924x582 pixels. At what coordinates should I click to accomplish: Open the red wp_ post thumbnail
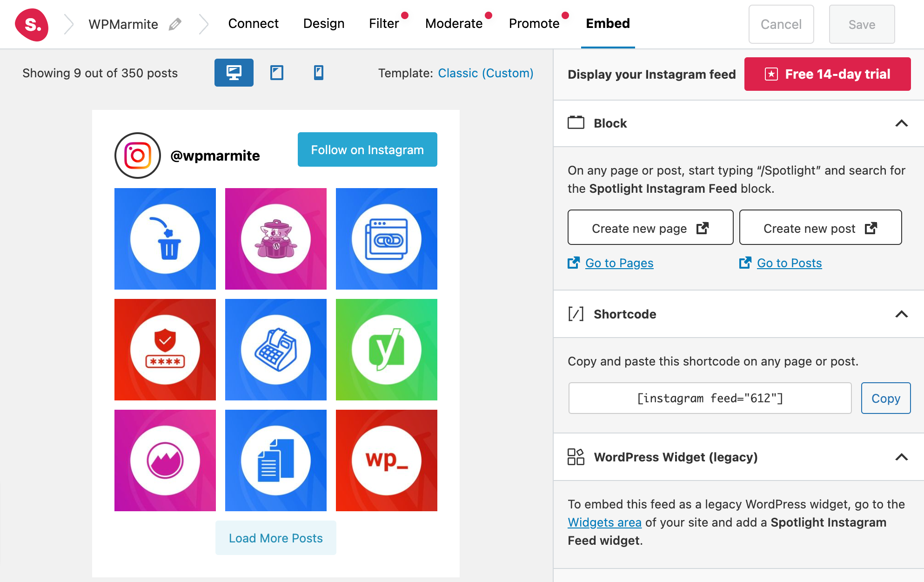(x=387, y=460)
